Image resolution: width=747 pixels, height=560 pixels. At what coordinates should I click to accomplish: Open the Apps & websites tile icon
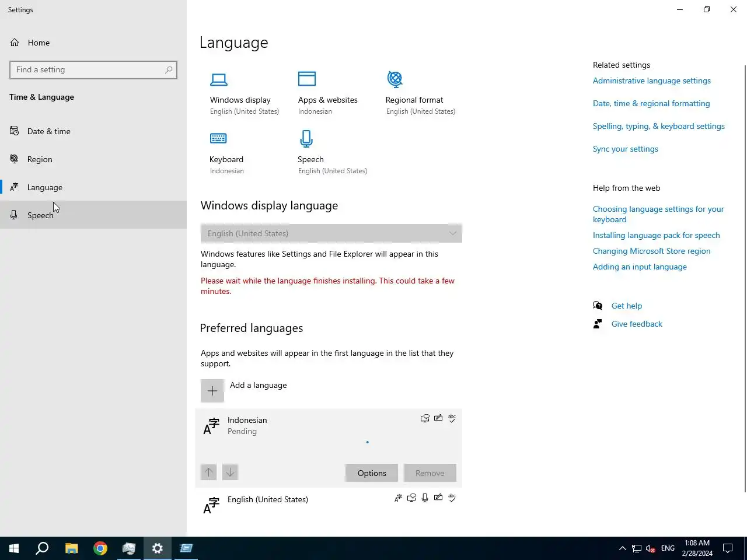tap(307, 79)
